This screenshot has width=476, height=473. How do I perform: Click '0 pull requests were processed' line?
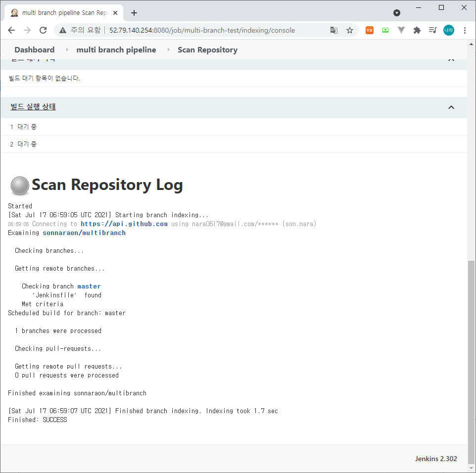pos(67,375)
